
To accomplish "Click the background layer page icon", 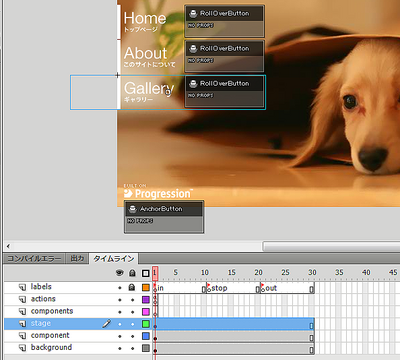I will pyautogui.click(x=22, y=348).
